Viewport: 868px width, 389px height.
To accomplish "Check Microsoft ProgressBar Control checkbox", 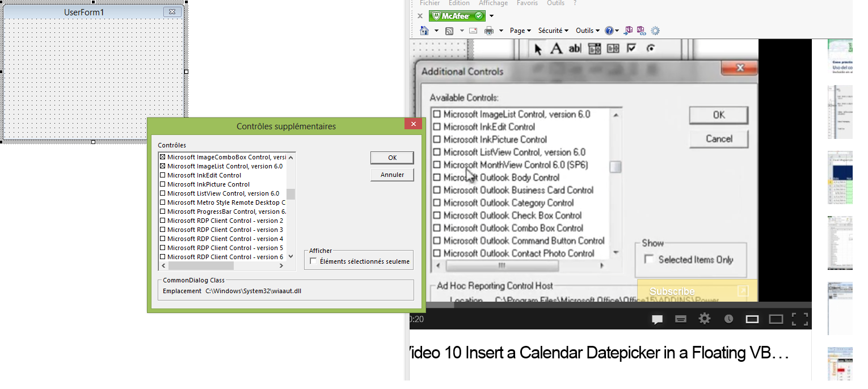I will (x=163, y=212).
